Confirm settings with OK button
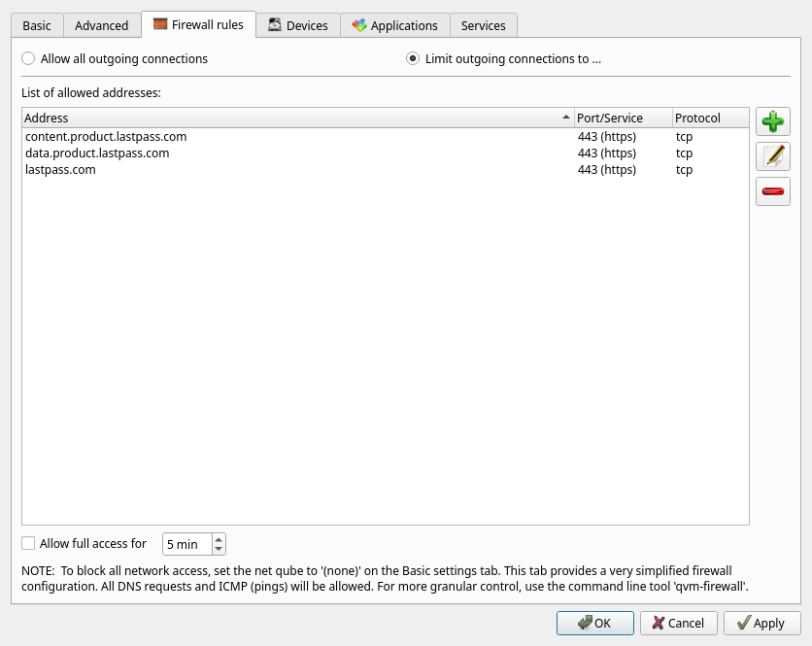Viewport: 812px width, 646px height. [x=595, y=623]
